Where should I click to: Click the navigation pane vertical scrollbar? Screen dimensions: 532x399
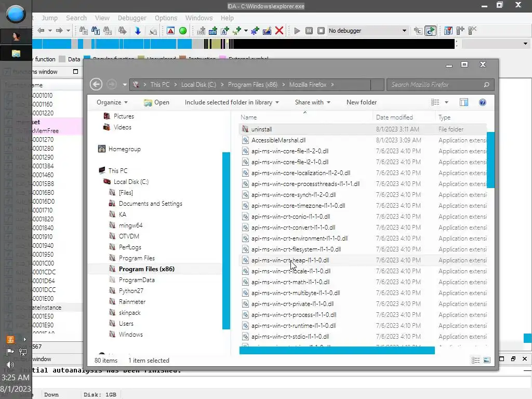pos(226,241)
